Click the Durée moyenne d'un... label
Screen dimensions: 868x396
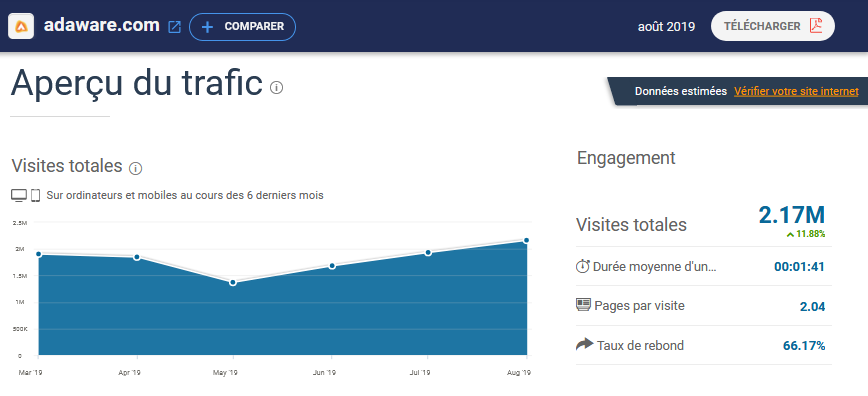pos(655,267)
